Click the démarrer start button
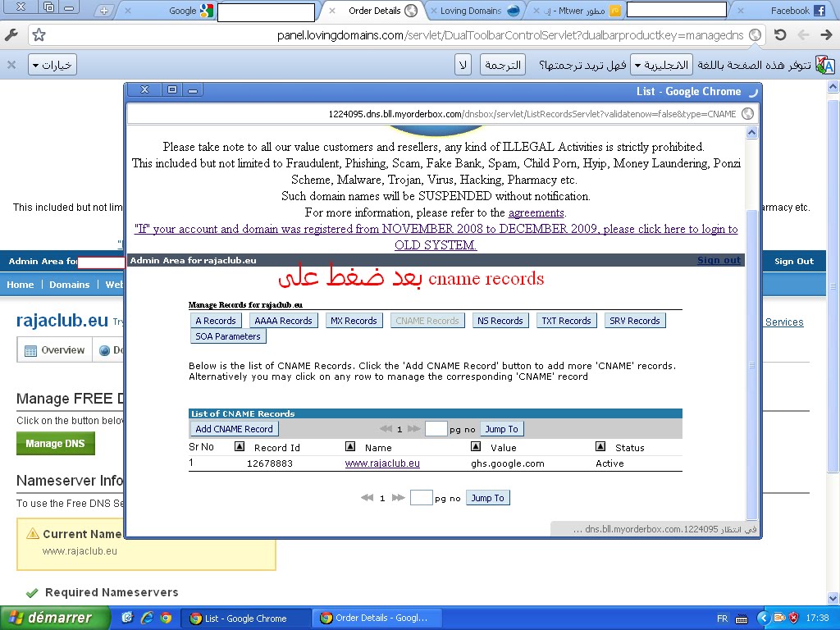Screen dimensions: 840x630 click(55, 618)
